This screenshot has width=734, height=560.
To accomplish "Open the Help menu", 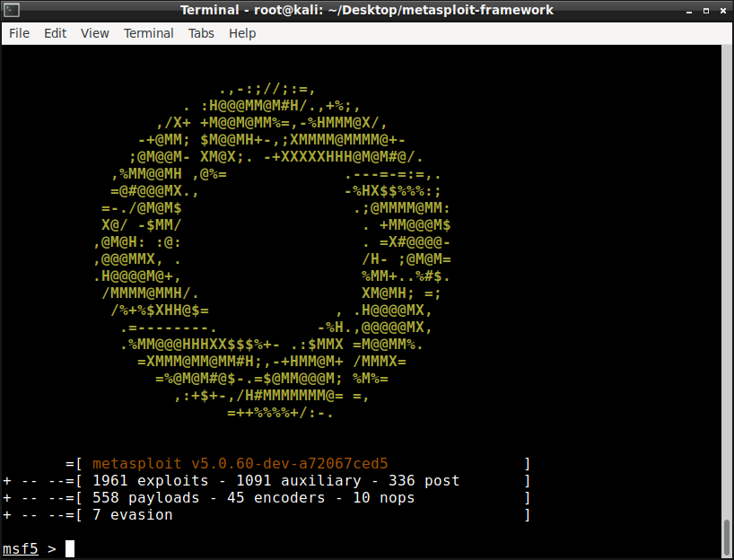I will 242,33.
